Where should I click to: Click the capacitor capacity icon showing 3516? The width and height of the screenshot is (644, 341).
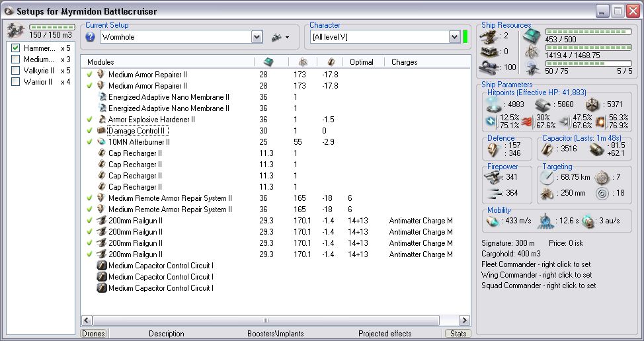coord(547,149)
